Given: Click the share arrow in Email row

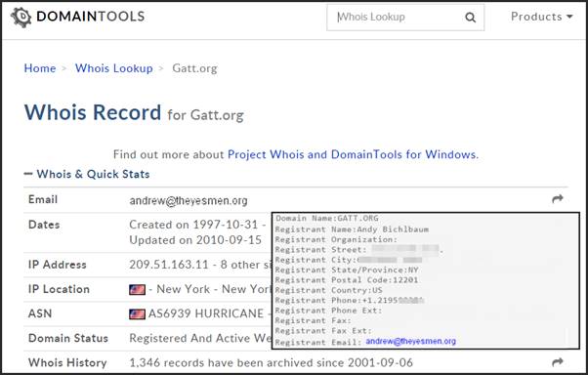Looking at the screenshot, I should coord(558,199).
